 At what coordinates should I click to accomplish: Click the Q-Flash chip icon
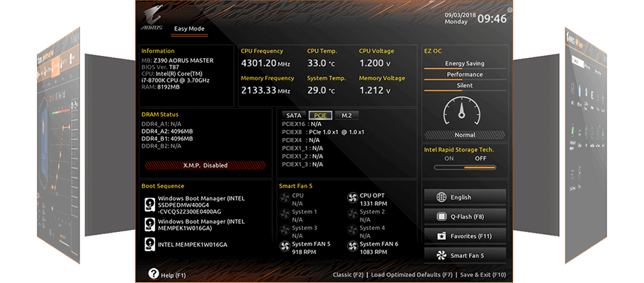441,216
